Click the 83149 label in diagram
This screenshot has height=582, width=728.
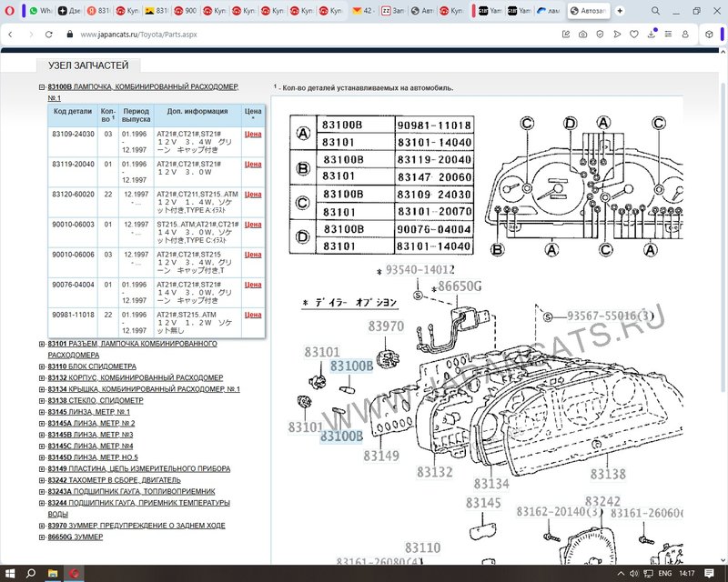point(381,456)
